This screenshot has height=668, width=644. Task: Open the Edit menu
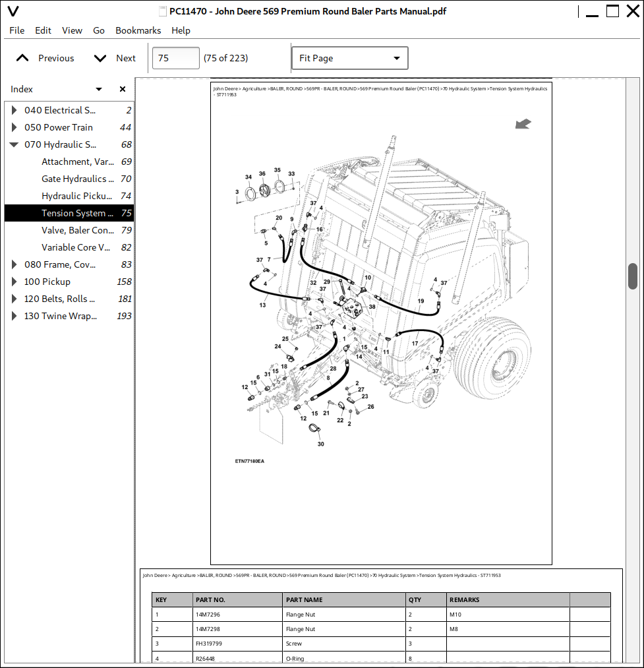tap(43, 30)
